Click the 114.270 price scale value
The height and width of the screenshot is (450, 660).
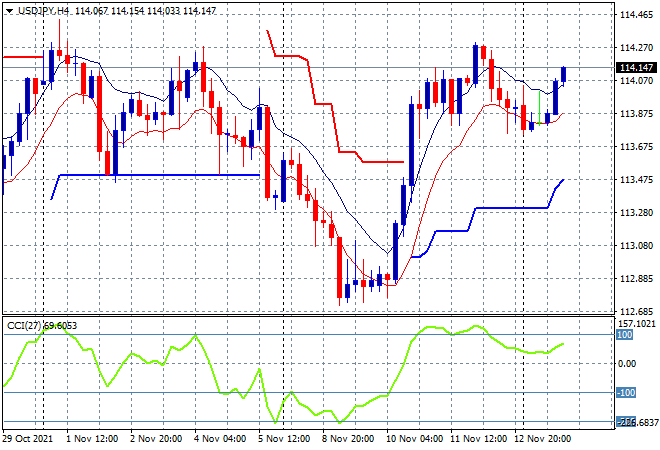pos(636,48)
